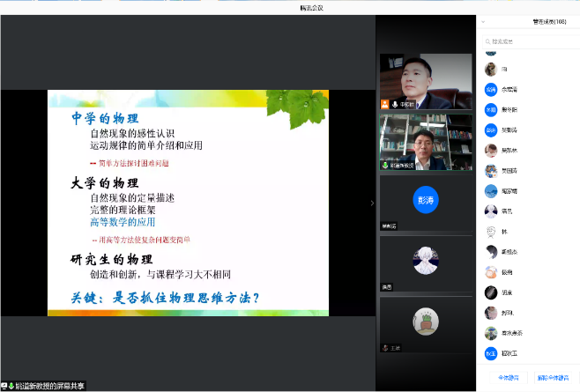The image size is (580, 392).
Task: Click the green microphone icon on second video tile
Action: click(x=385, y=166)
